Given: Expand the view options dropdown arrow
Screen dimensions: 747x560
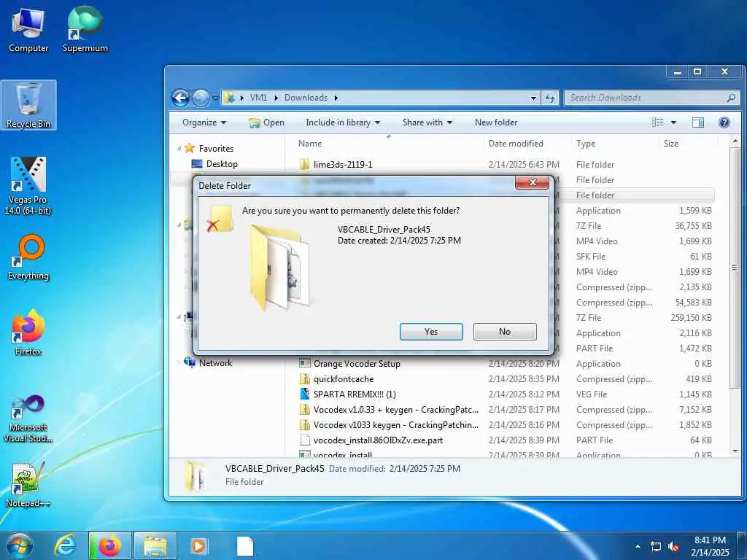Looking at the screenshot, I should coord(673,122).
